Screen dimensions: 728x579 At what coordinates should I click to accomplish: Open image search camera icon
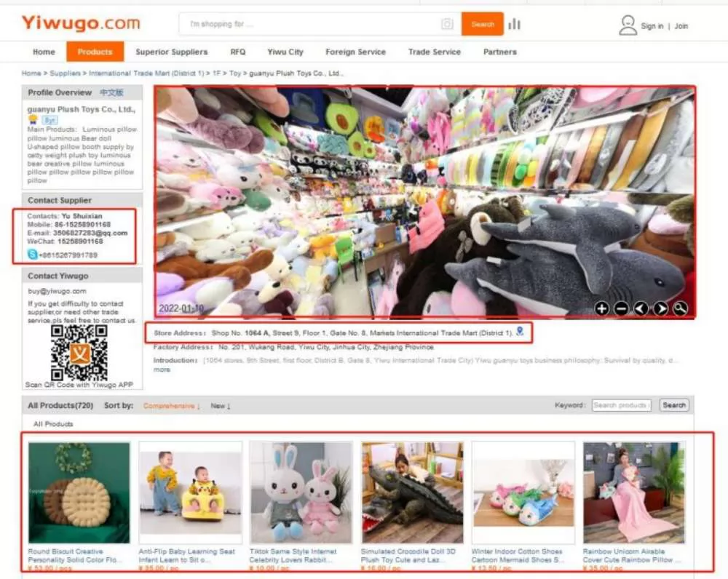[x=447, y=24]
